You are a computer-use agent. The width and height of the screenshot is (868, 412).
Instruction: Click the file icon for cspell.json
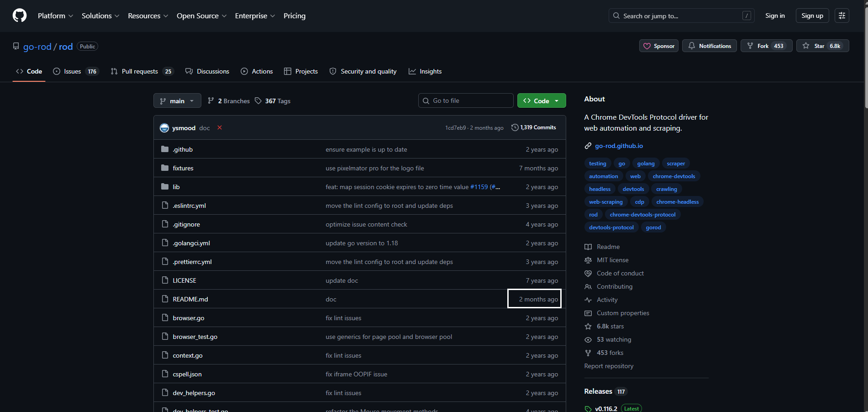[x=165, y=374]
